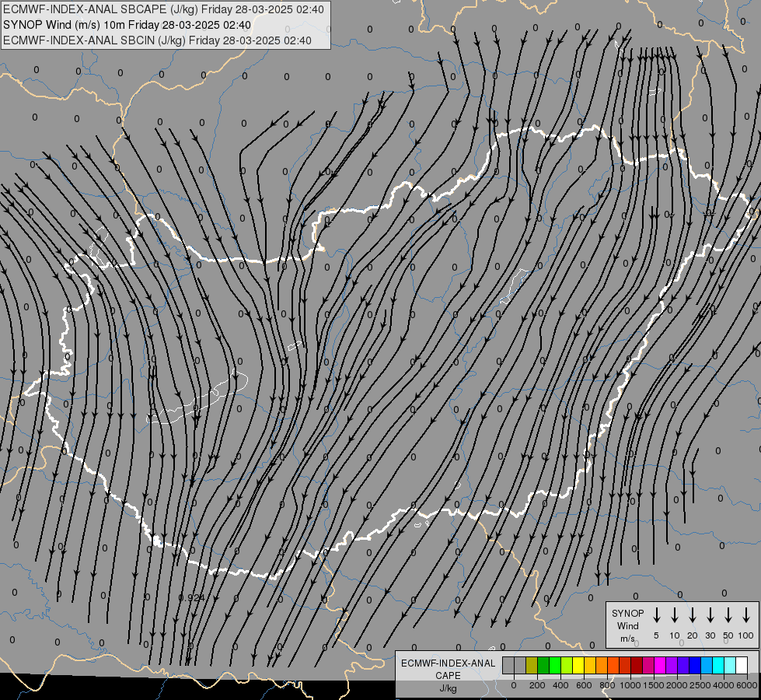The width and height of the screenshot is (761, 700).
Task: Pick the bright green CAPE legend swatch
Action: click(x=555, y=665)
